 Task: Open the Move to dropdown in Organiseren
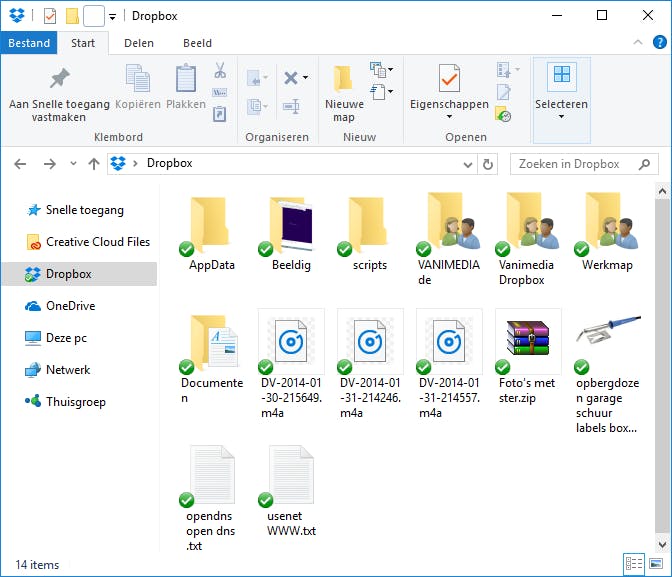click(258, 78)
